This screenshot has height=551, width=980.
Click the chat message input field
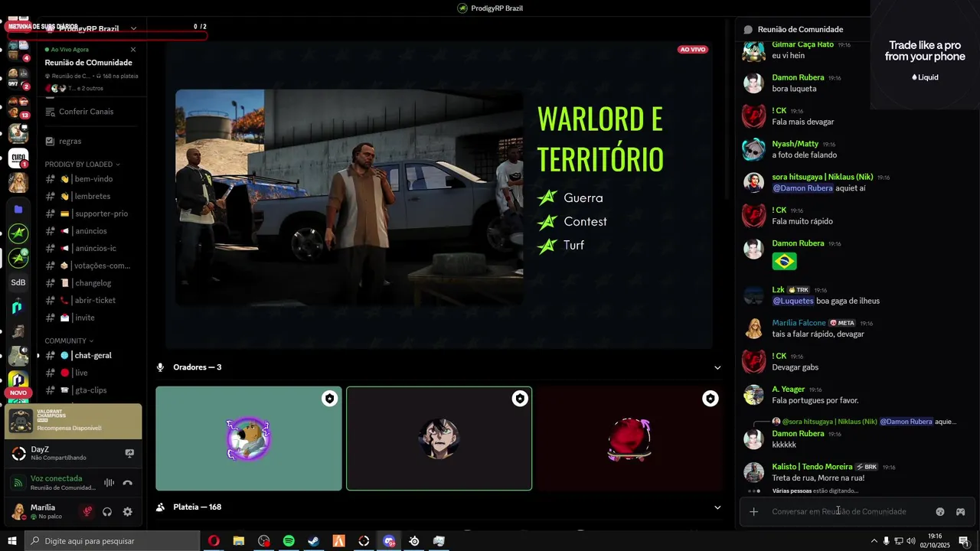(x=838, y=511)
